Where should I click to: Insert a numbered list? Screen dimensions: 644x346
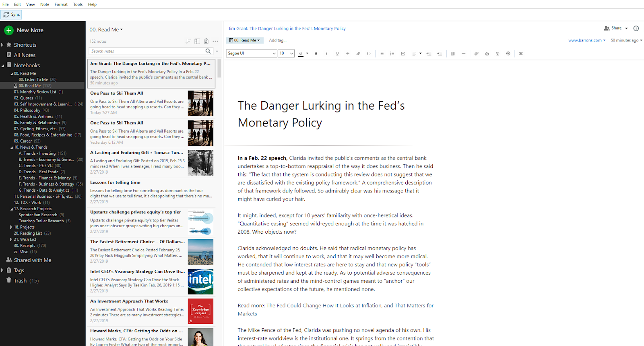click(392, 54)
